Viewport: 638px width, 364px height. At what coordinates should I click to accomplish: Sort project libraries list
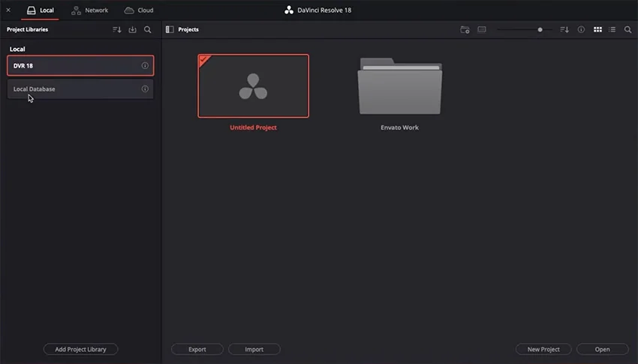[117, 30]
